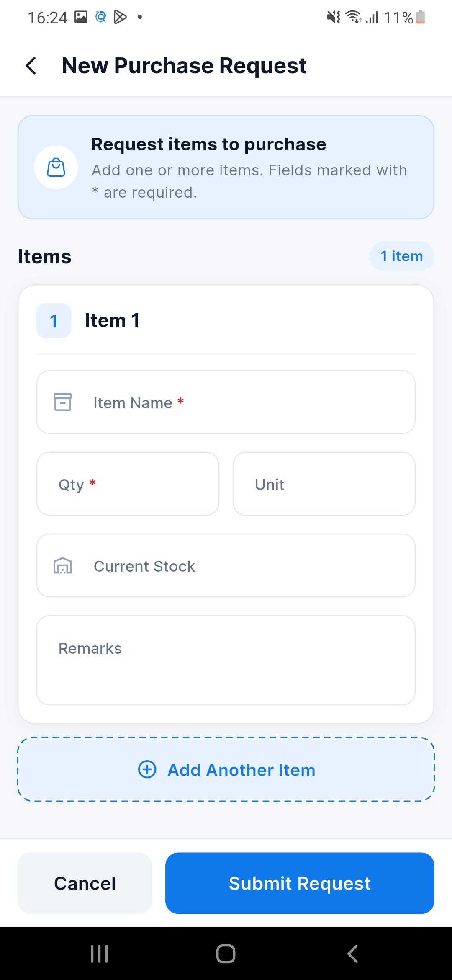Screen dimensions: 452x980
Task: Tap the archive box icon in Item Name
Action: point(63,402)
